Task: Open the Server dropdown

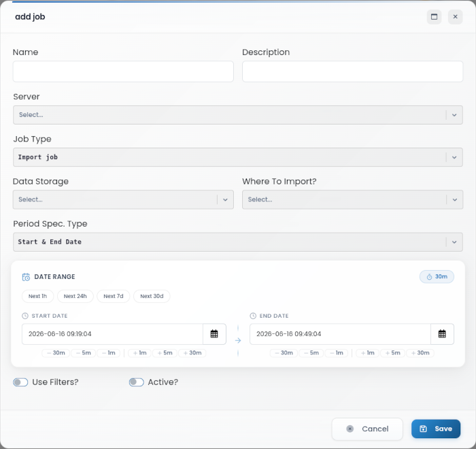Action: (x=238, y=115)
